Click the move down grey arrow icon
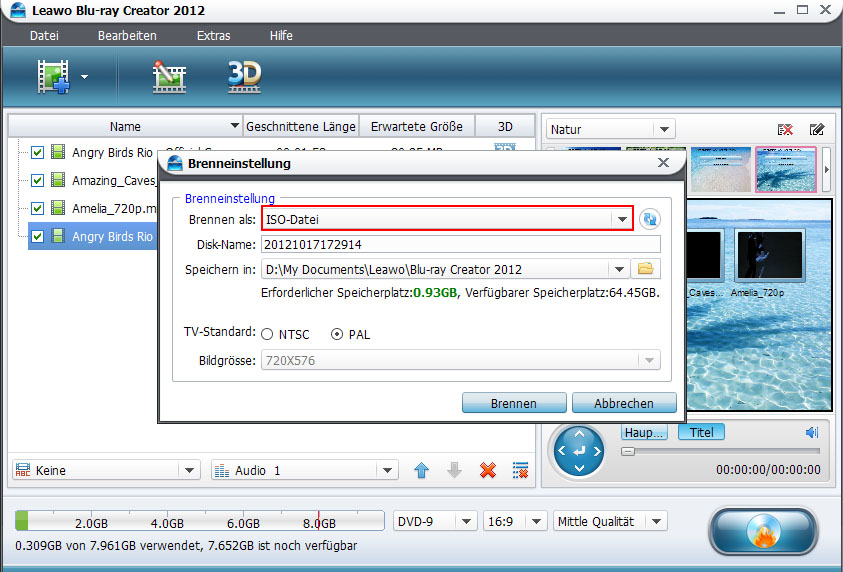The width and height of the screenshot is (843, 572). (454, 470)
